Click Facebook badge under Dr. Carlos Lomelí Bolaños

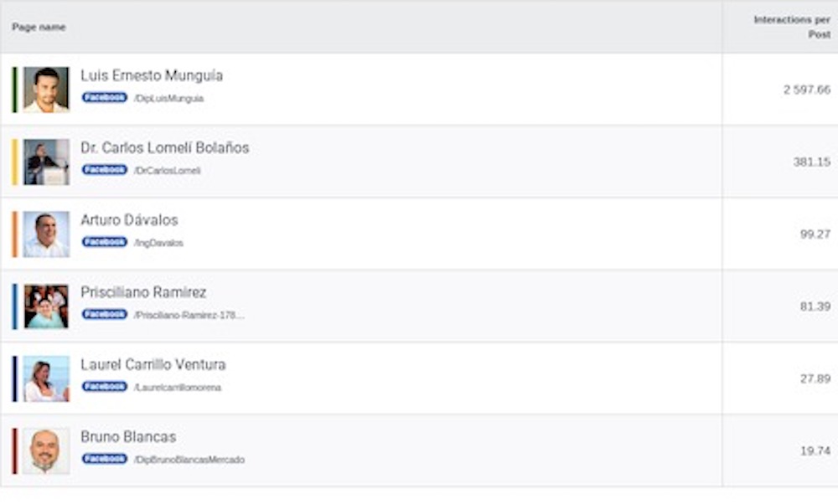click(104, 170)
